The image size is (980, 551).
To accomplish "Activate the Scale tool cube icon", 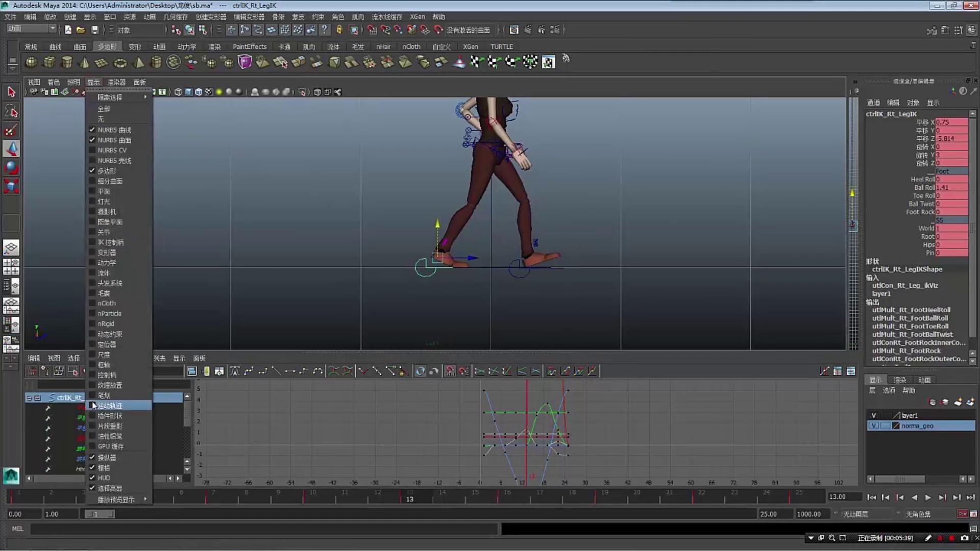I will click(11, 186).
